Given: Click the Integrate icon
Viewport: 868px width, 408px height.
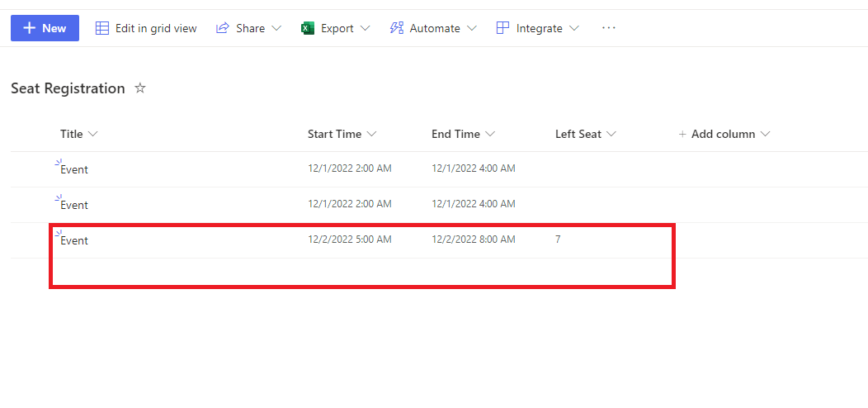Looking at the screenshot, I should pos(502,28).
